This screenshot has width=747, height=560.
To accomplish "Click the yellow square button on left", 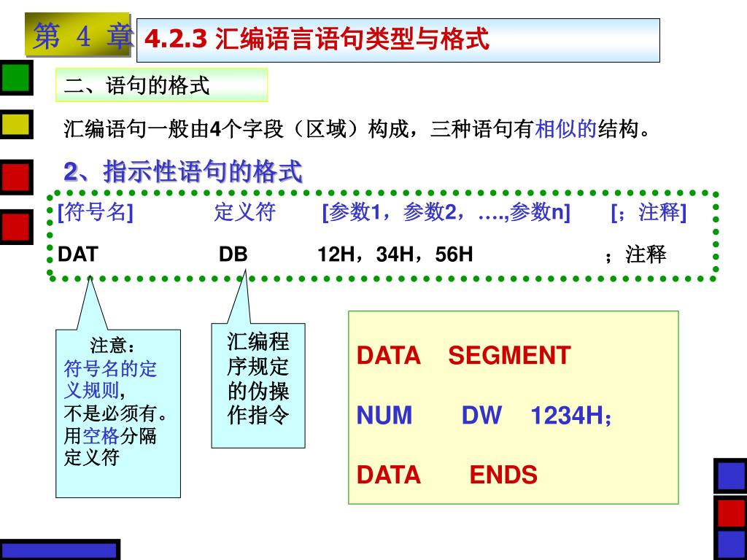I will 16,124.
